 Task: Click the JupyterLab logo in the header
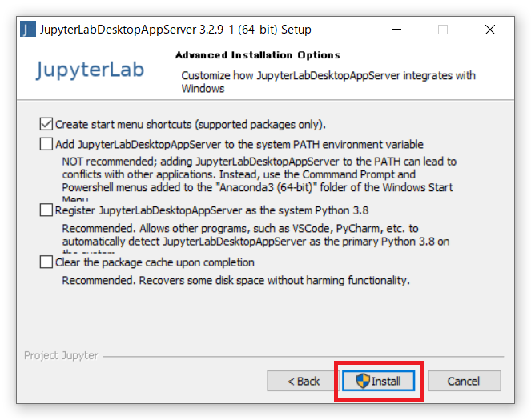click(x=90, y=70)
